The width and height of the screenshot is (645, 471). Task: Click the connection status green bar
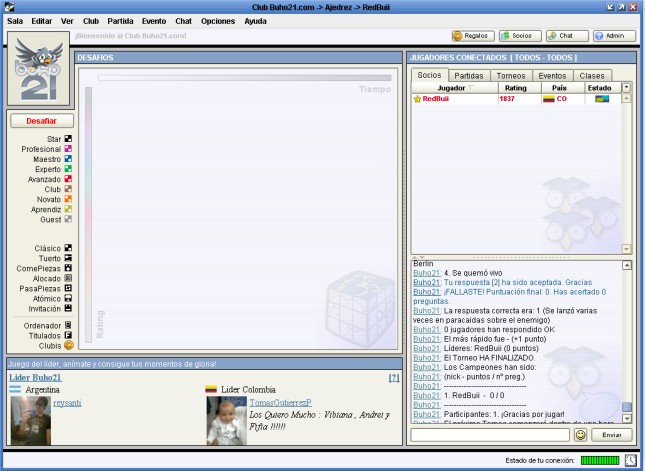(600, 460)
